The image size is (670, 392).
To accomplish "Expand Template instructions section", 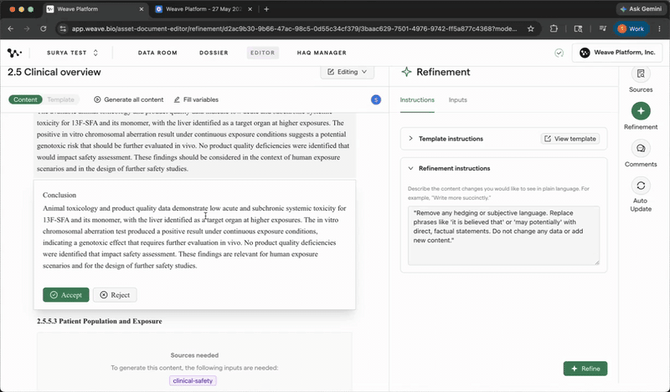I will [411, 139].
